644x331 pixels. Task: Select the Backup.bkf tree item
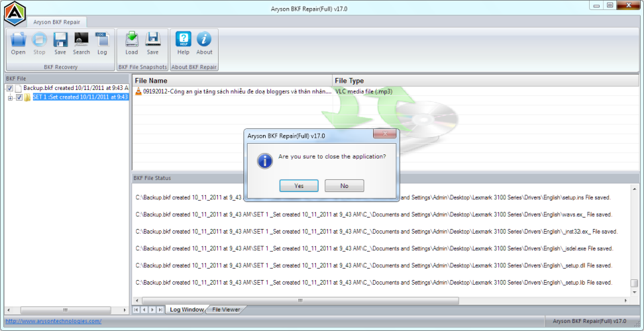tap(75, 88)
